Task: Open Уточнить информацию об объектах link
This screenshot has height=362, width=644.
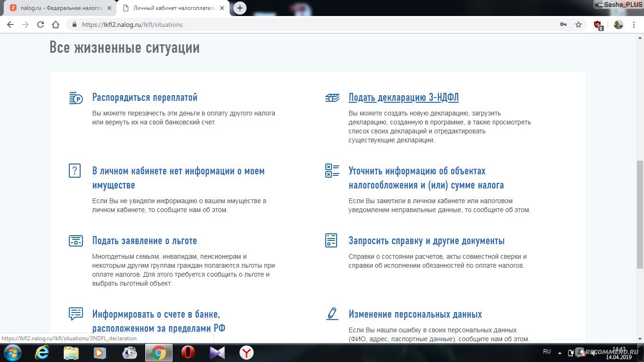Action: pyautogui.click(x=426, y=178)
